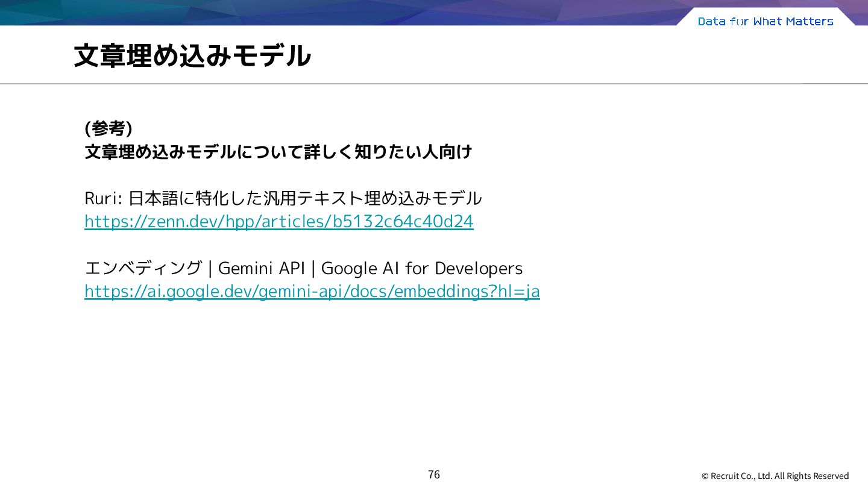
Task: Click the Ruri: 日本語に特化した汎用テキスト埋め込みモデル line
Action: tap(283, 198)
